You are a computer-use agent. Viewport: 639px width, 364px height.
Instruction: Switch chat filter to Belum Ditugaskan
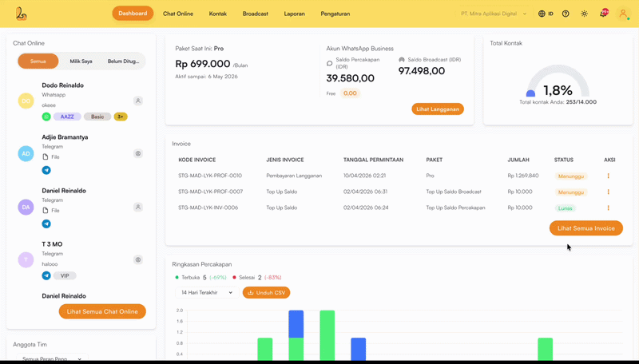[x=123, y=61]
